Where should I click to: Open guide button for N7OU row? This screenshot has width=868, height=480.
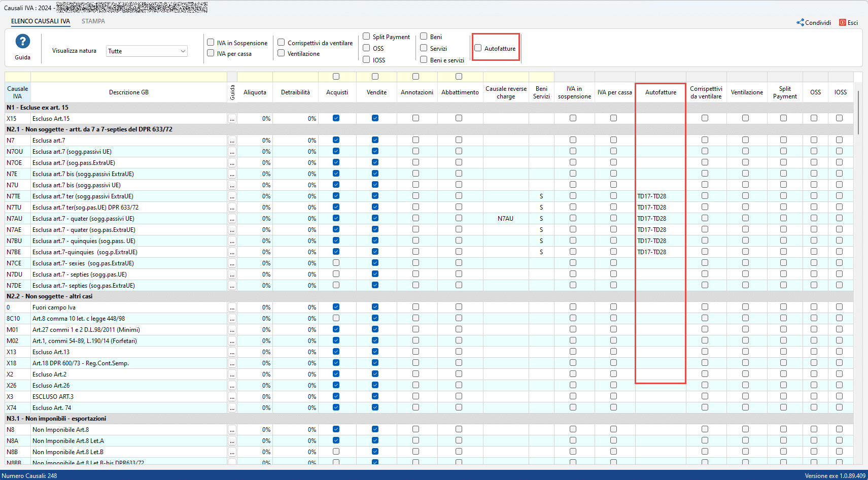[x=232, y=152]
